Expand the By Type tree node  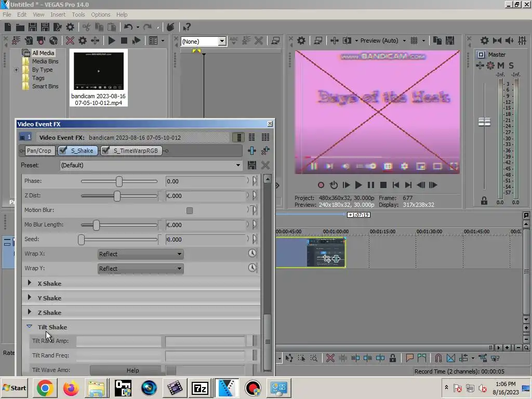click(16, 70)
